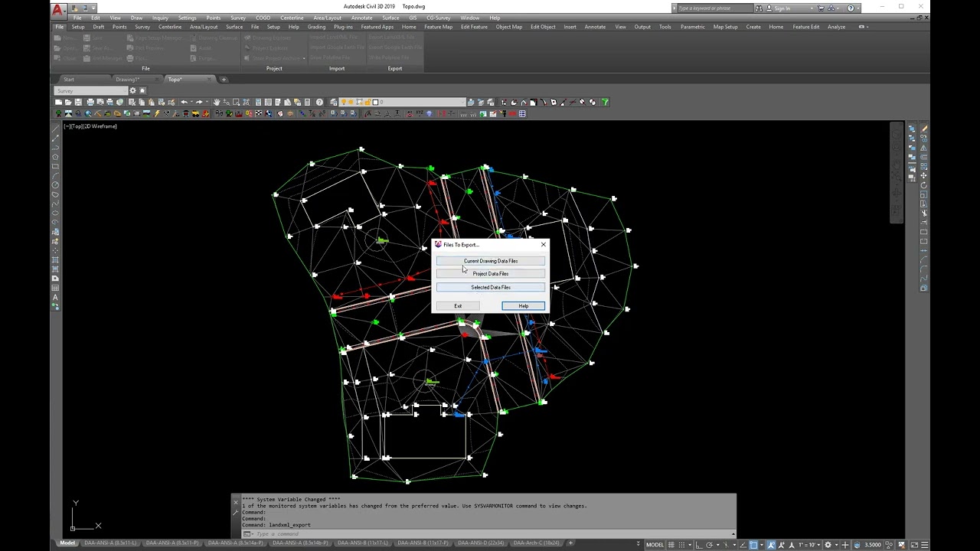The image size is (980, 551).
Task: Click the table grid icon ending second toolbar
Action: 522,114
